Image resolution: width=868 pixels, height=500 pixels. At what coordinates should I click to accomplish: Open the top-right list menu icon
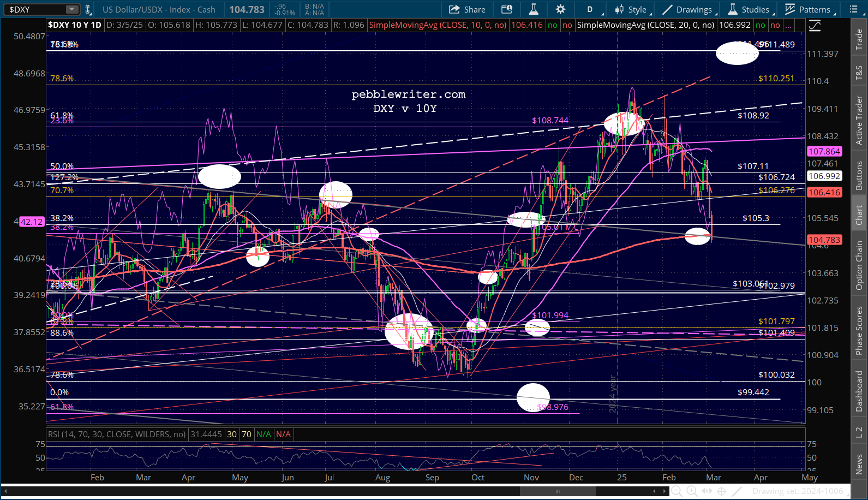click(854, 9)
